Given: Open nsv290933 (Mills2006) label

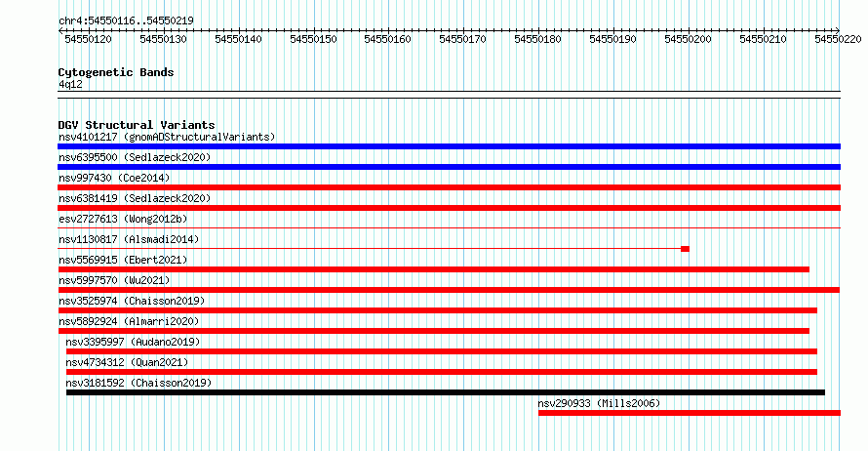Looking at the screenshot, I should (x=599, y=403).
